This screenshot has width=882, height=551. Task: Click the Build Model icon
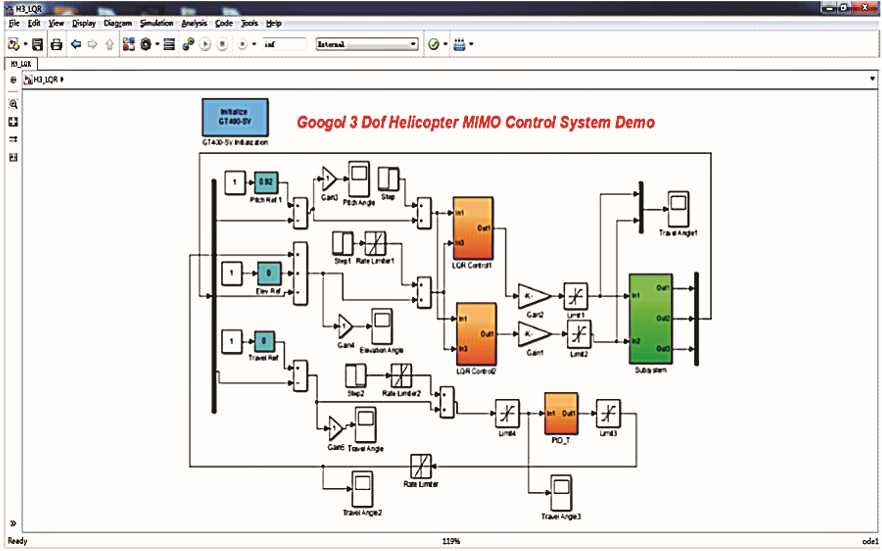(460, 44)
